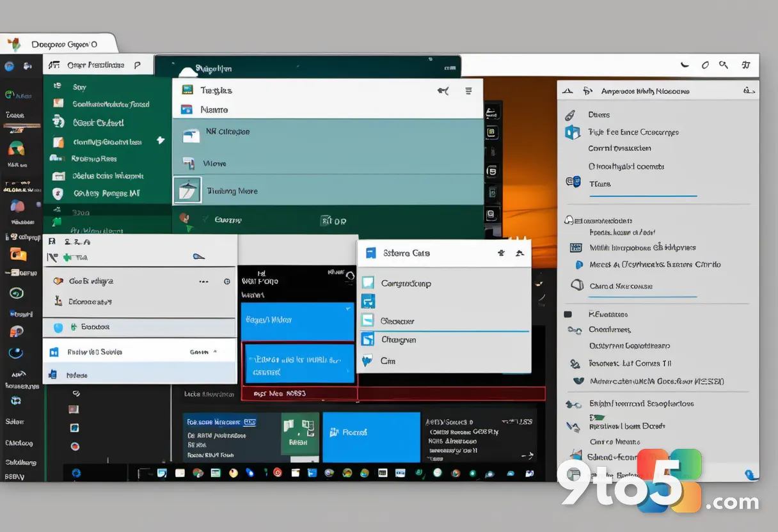
Task: Select the popup row underlined in blue
Action: (x=443, y=321)
